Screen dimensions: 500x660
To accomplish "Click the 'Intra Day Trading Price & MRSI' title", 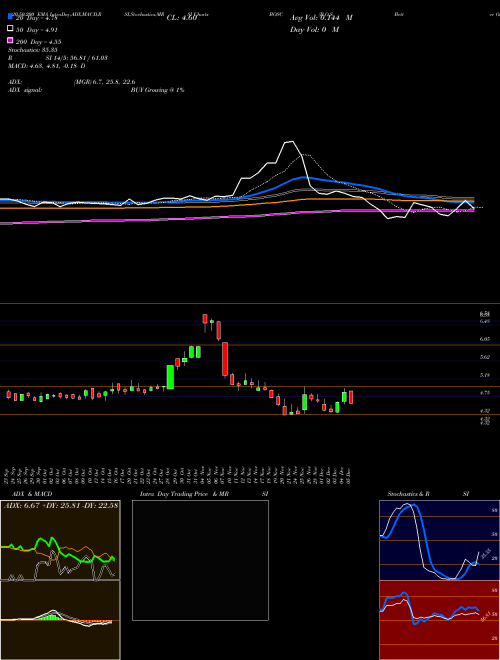I will point(204,494).
